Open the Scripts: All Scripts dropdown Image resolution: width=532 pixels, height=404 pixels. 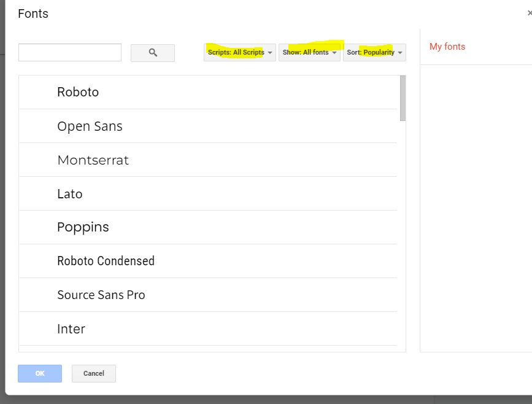240,52
